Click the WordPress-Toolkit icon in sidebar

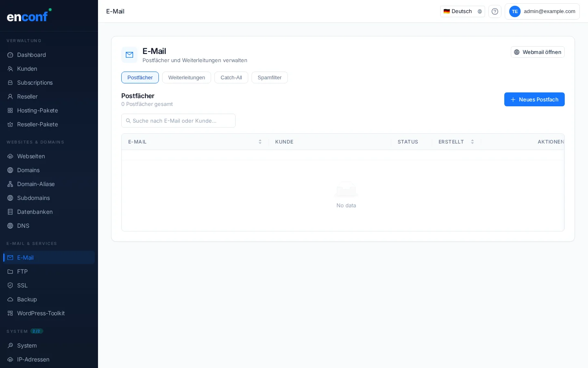point(10,313)
